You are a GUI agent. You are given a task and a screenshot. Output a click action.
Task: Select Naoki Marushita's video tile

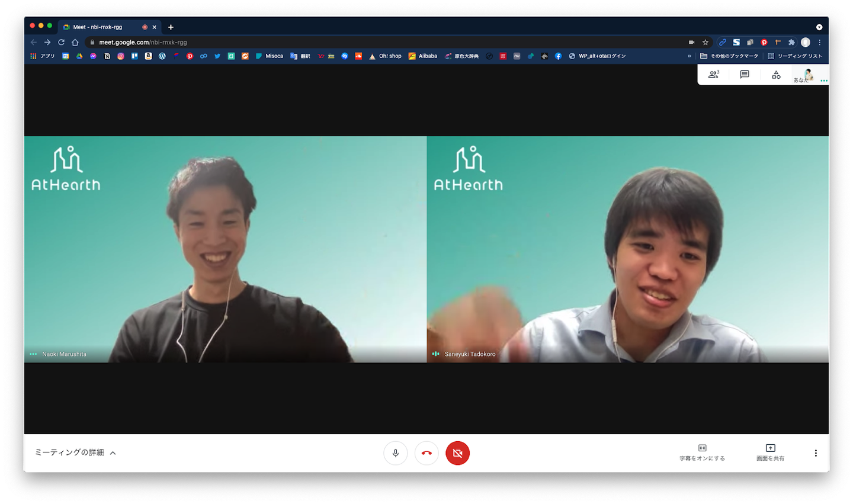(225, 249)
